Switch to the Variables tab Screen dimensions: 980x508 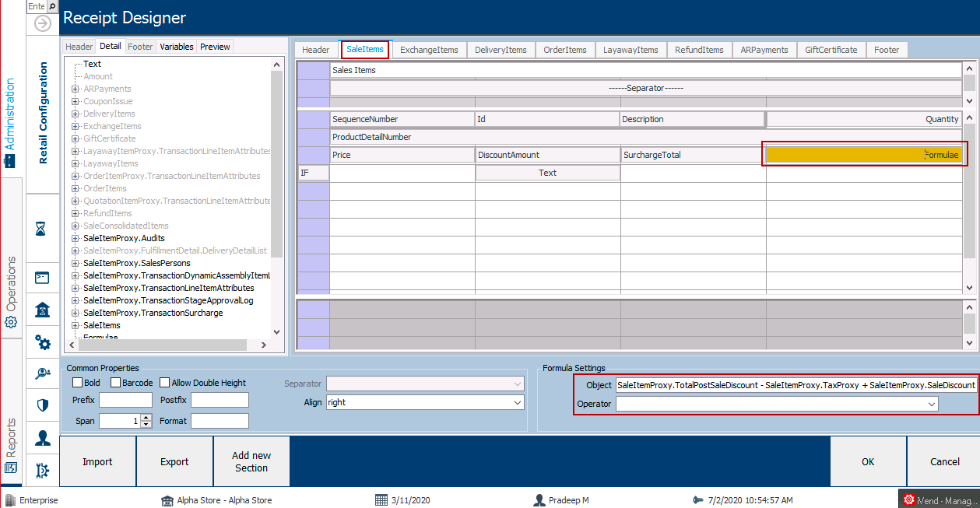click(177, 47)
